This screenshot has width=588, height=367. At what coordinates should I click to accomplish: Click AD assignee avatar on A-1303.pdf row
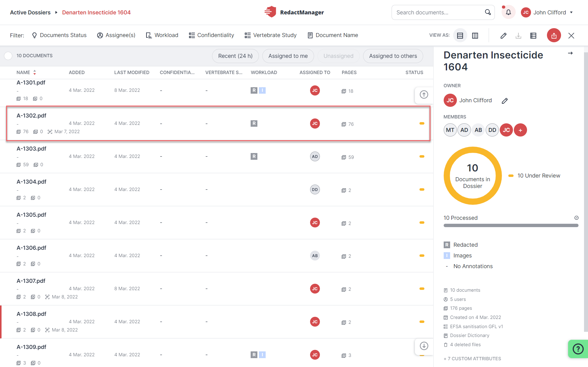click(x=315, y=156)
